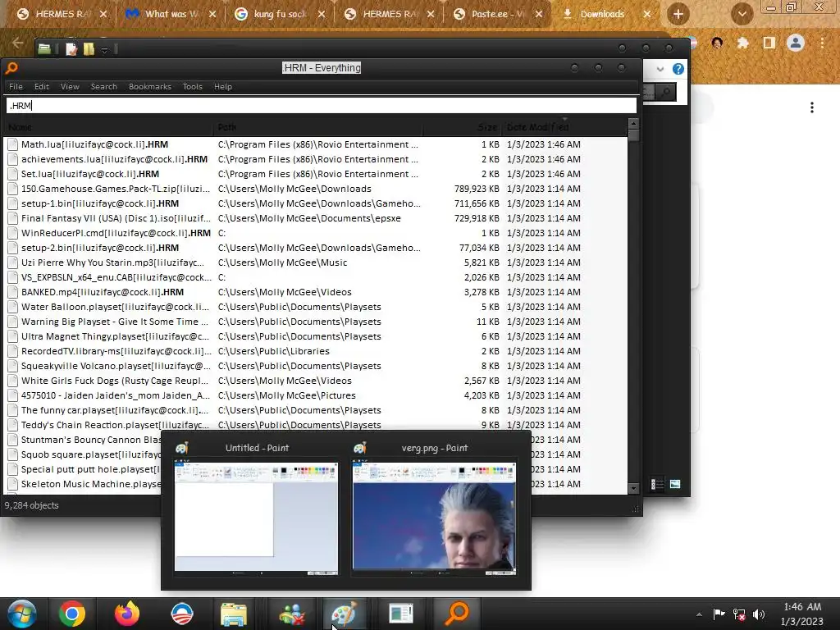Launch Firefox from taskbar
Screen dimensions: 840x630
pos(126,614)
